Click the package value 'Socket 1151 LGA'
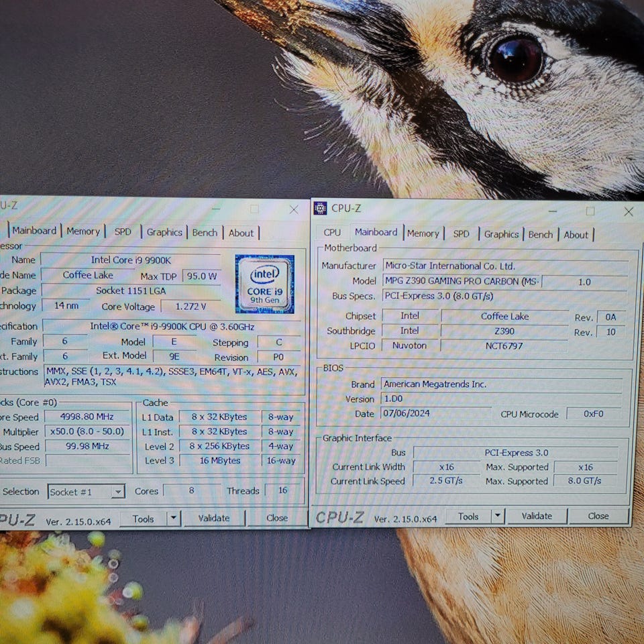Screen dimensions: 644x644 [131, 290]
